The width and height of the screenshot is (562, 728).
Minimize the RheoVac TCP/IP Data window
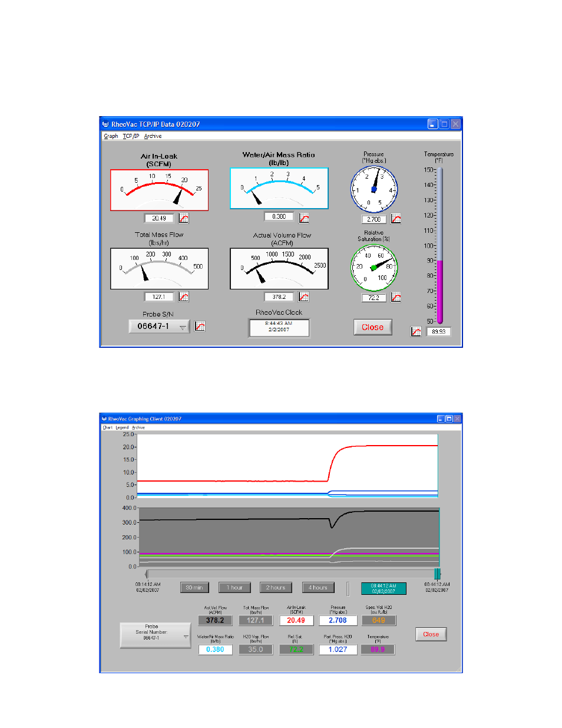coord(433,124)
